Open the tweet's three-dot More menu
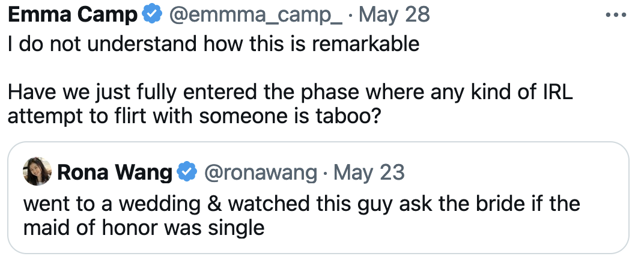 point(616,15)
